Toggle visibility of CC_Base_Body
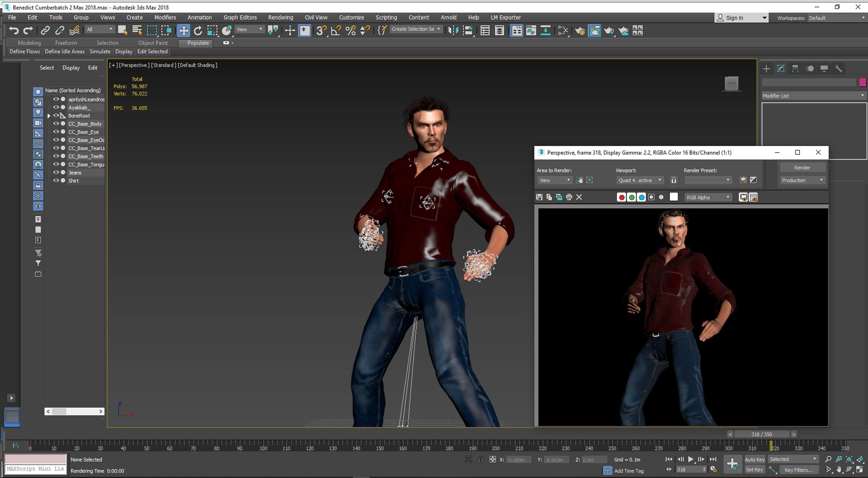Viewport: 868px width, 478px height. click(x=56, y=124)
